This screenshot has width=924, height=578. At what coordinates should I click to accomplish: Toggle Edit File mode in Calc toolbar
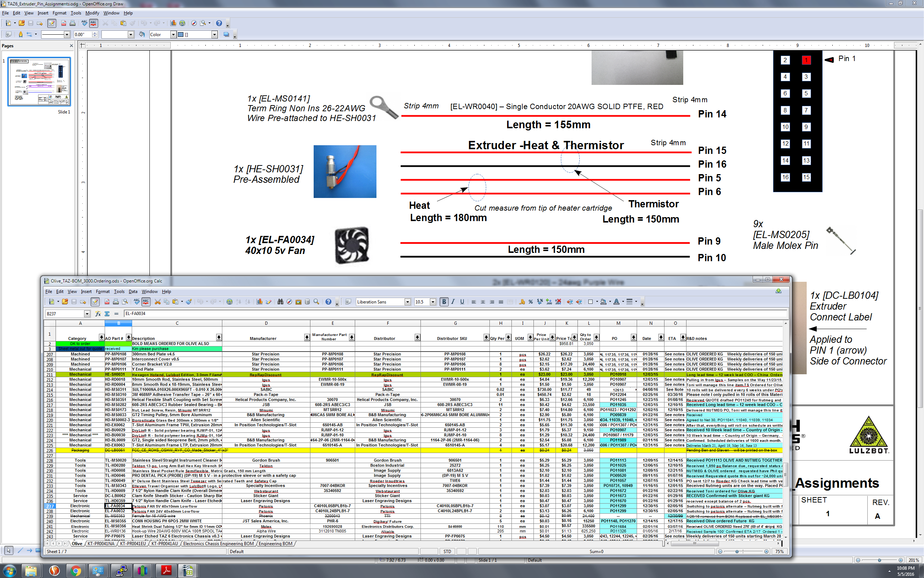95,302
